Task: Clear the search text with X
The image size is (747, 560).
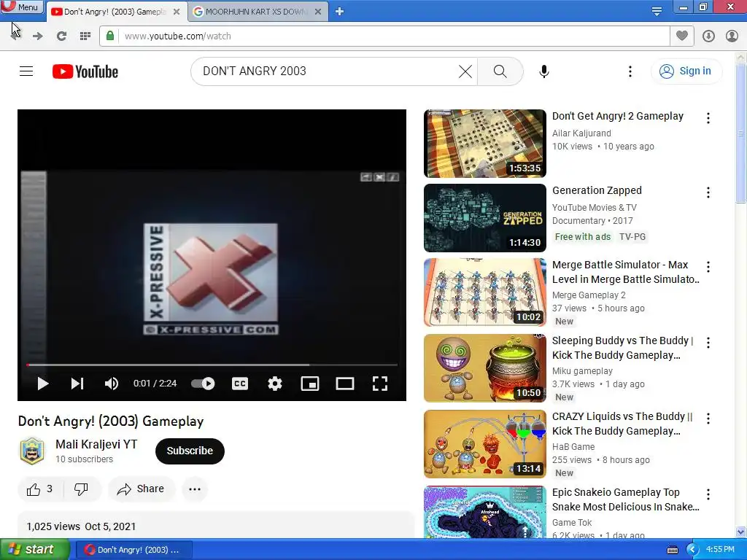Action: 465,71
